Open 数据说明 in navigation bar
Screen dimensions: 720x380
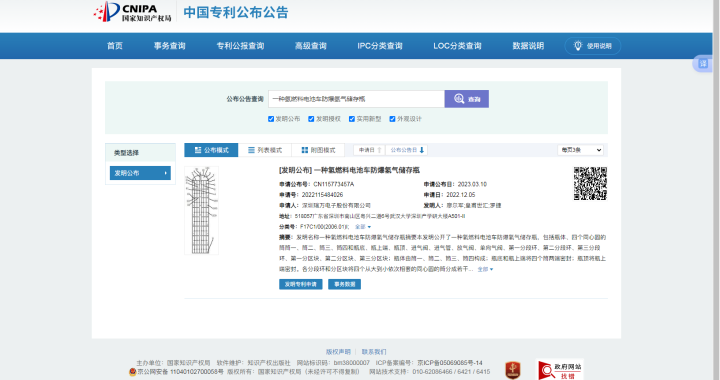click(x=528, y=46)
